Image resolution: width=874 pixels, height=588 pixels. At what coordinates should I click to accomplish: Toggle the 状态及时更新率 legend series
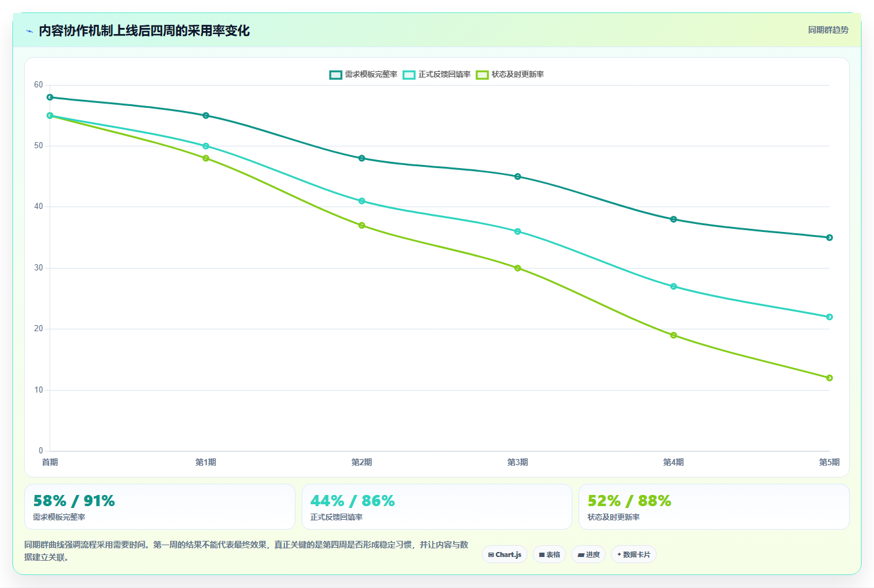pos(510,74)
